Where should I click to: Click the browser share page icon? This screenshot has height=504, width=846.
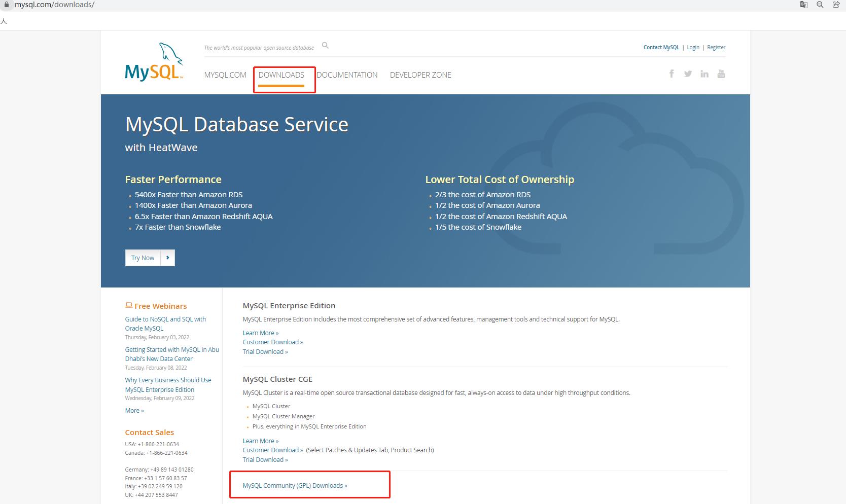click(836, 5)
